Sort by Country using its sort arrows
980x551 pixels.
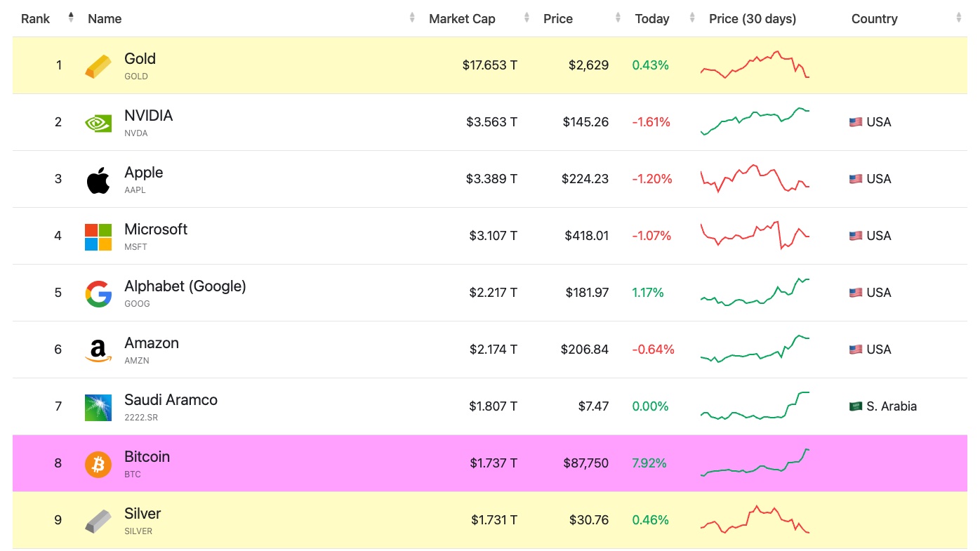[x=958, y=18]
